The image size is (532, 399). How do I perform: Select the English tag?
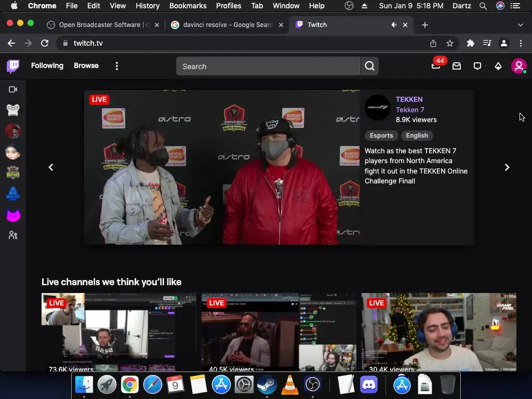[417, 136]
